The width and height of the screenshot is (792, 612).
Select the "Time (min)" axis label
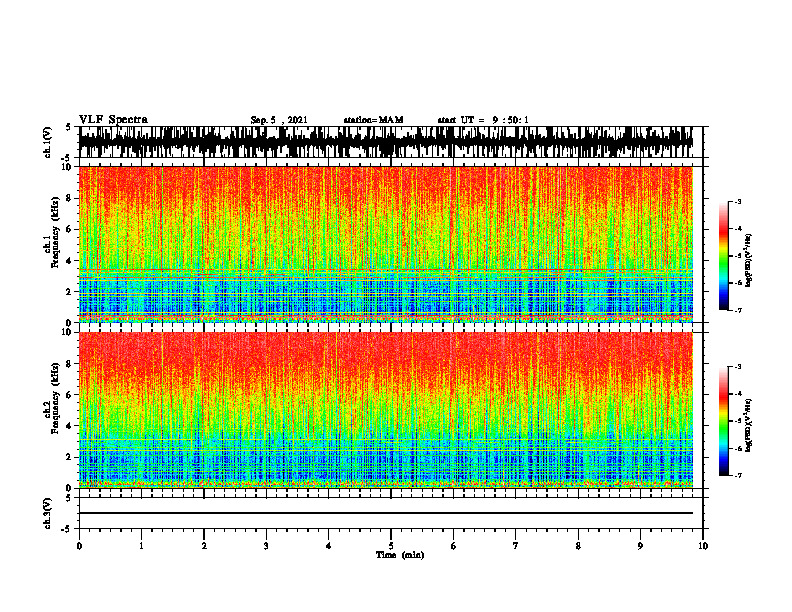pos(400,555)
